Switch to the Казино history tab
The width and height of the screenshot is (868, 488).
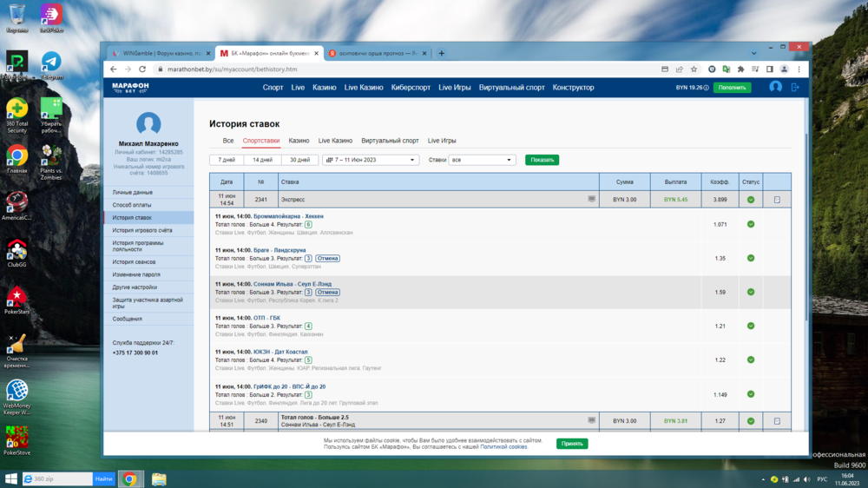299,141
